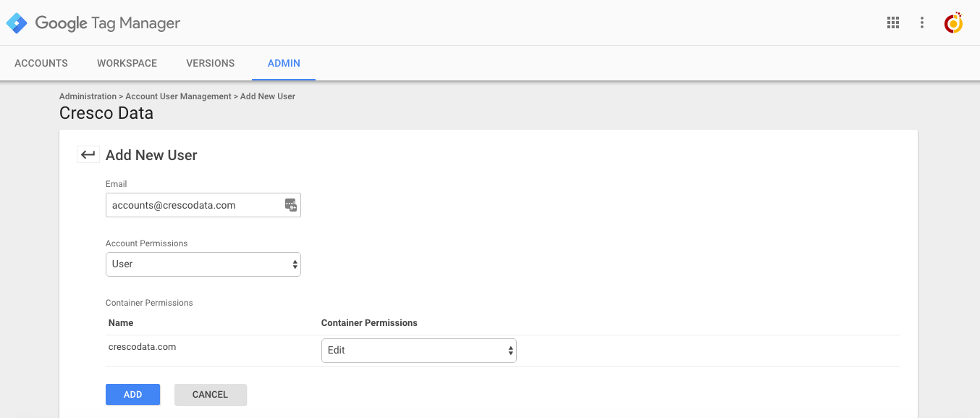Click the Add New User breadcrumb
This screenshot has width=980, height=418.
268,96
